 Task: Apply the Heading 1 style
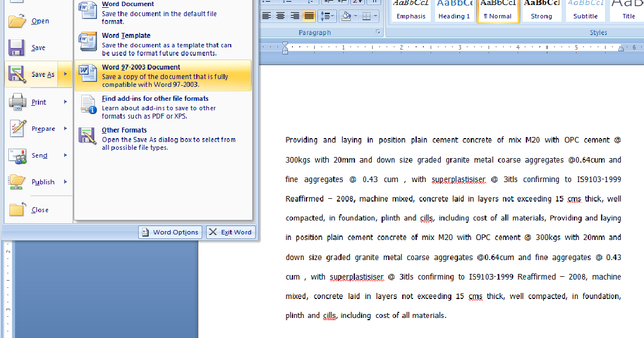point(454,11)
